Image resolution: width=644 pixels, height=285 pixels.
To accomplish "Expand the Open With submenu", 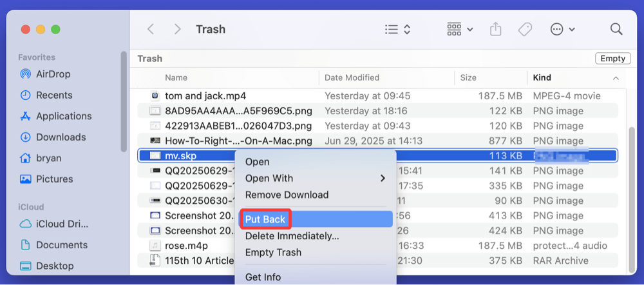I will (x=316, y=179).
